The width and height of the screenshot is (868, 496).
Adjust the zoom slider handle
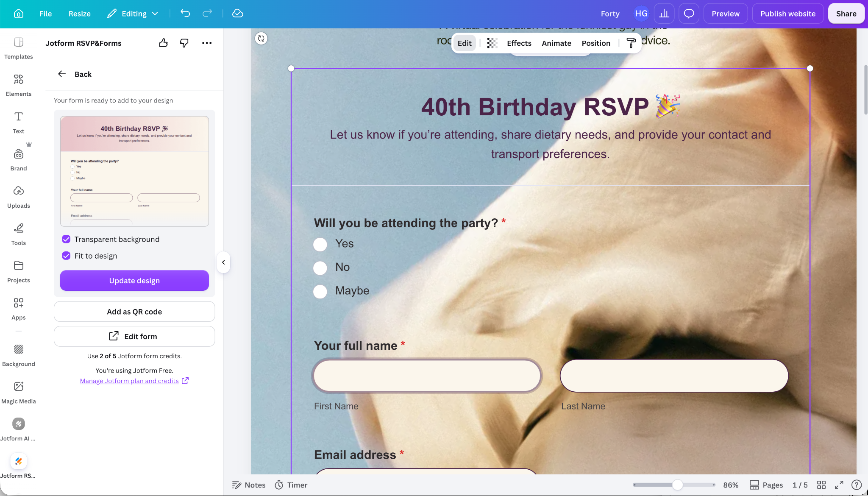click(677, 485)
